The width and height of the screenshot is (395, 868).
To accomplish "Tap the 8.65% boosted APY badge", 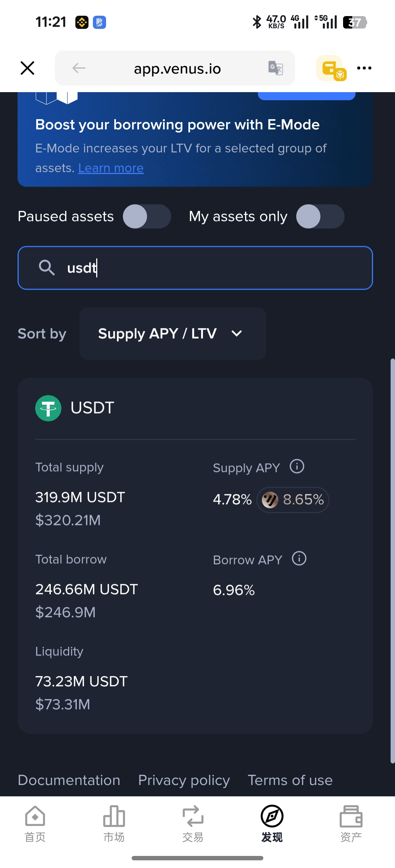I will pyautogui.click(x=293, y=499).
